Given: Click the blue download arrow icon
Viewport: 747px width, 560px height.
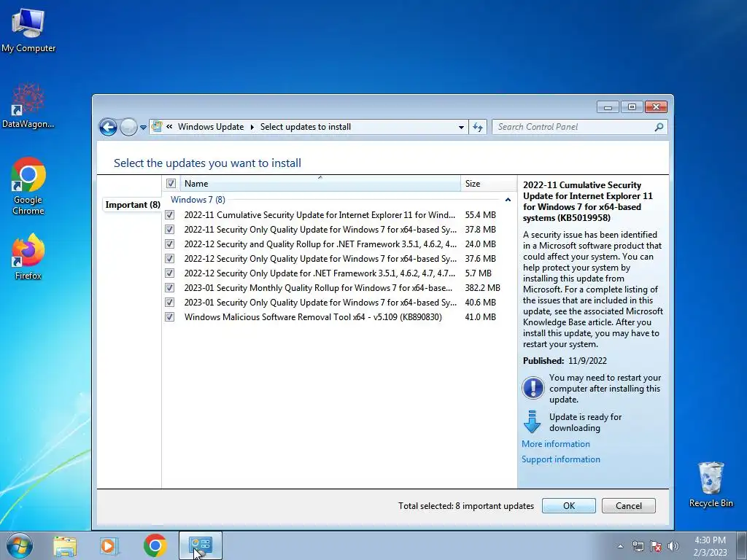Looking at the screenshot, I should tap(532, 422).
